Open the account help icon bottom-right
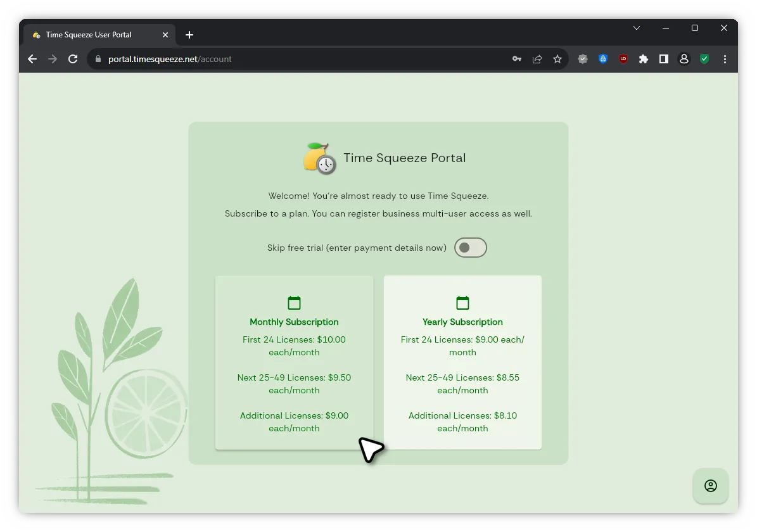 [710, 486]
